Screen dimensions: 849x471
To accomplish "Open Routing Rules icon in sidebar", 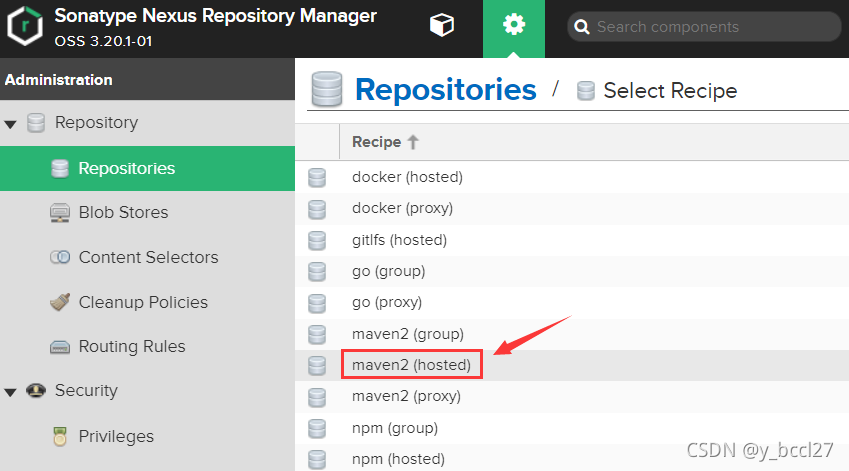I will pyautogui.click(x=60, y=346).
